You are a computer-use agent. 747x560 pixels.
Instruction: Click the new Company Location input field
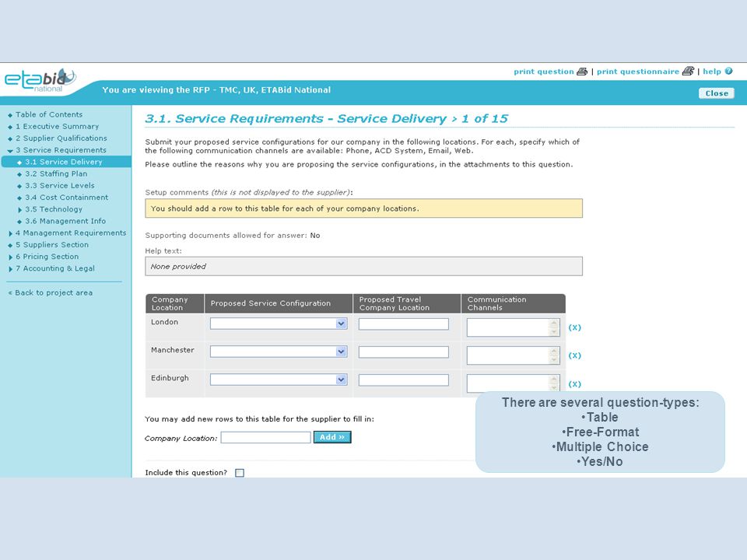[266, 437]
